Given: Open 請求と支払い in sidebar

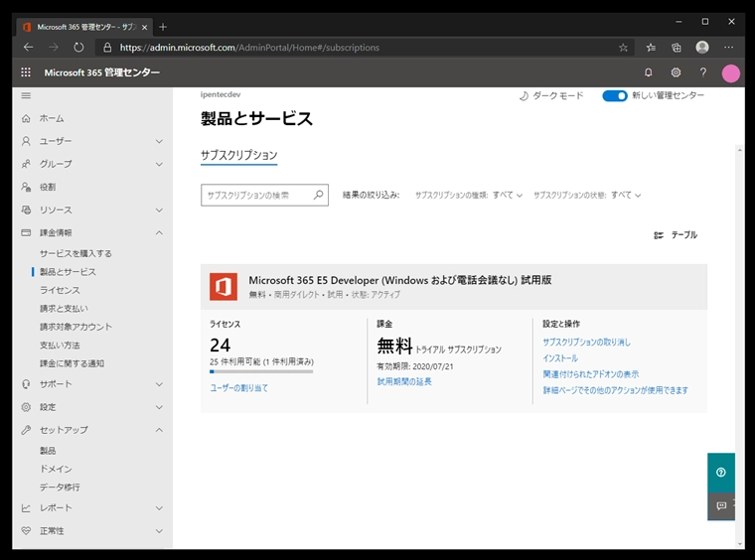Looking at the screenshot, I should 64,309.
